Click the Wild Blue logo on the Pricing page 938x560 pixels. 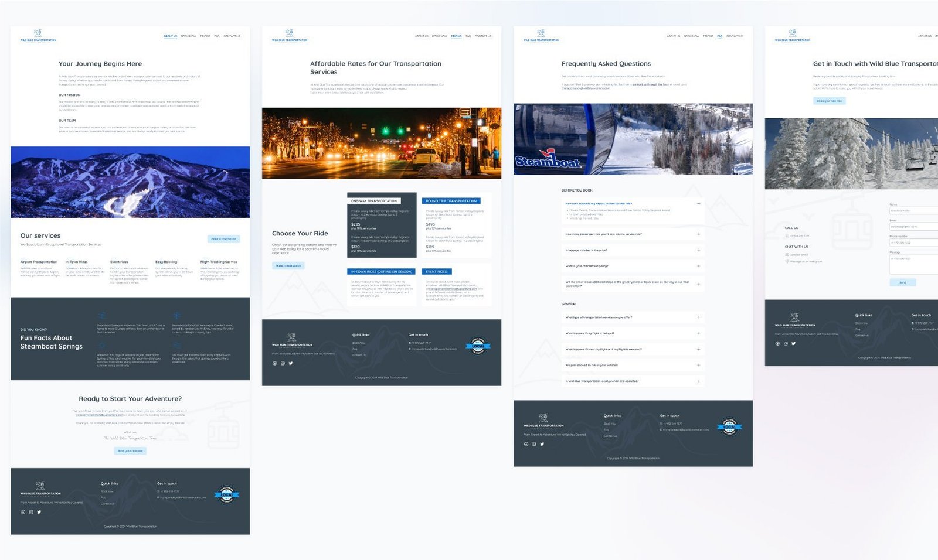coord(290,35)
